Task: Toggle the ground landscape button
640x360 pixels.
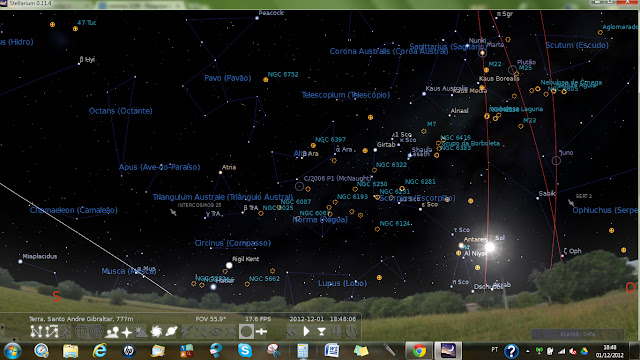Action: pos(111,331)
